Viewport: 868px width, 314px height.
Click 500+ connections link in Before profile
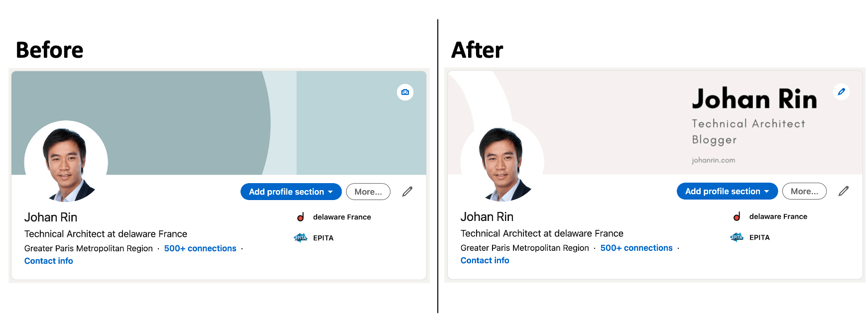tap(200, 248)
